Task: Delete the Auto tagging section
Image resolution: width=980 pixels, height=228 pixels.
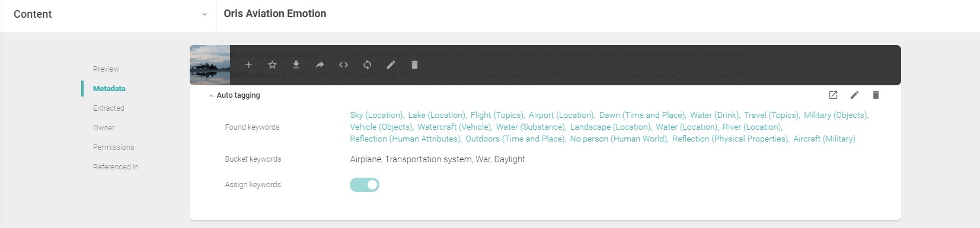Action: (876, 95)
